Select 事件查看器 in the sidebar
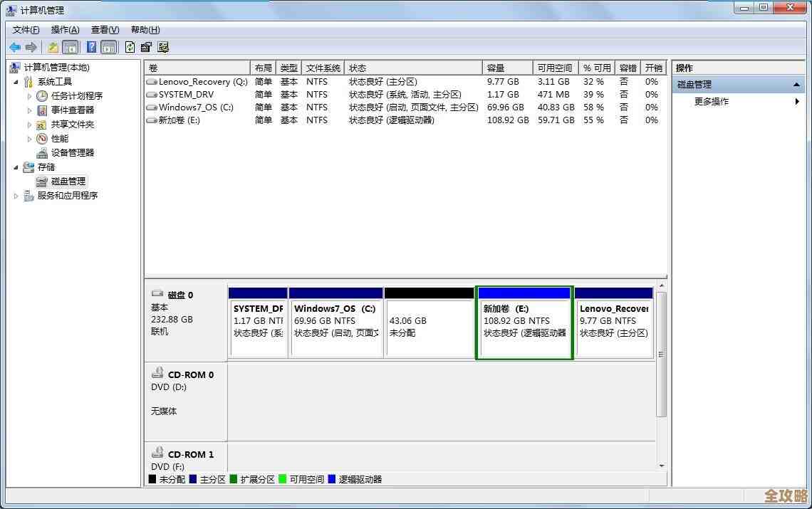The height and width of the screenshot is (509, 812). click(x=72, y=110)
